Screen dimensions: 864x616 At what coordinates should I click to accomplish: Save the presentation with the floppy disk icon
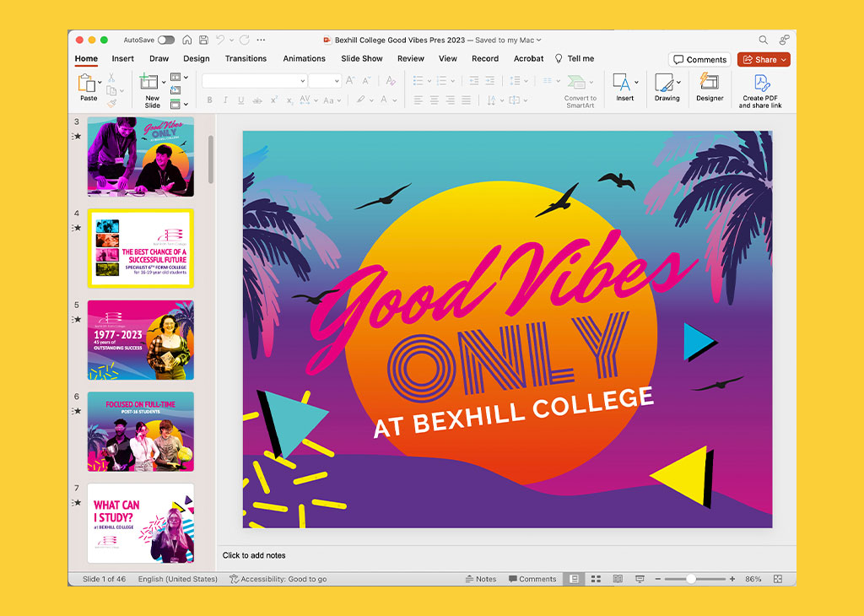pos(203,40)
